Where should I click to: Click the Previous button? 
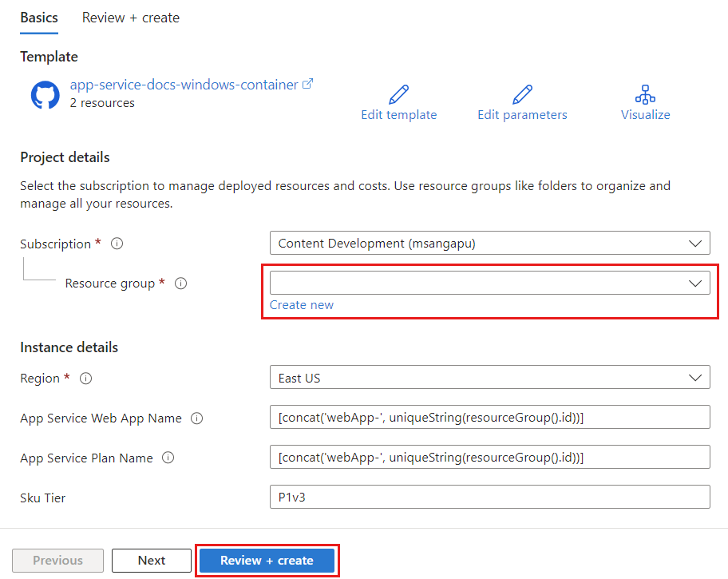coord(57,561)
